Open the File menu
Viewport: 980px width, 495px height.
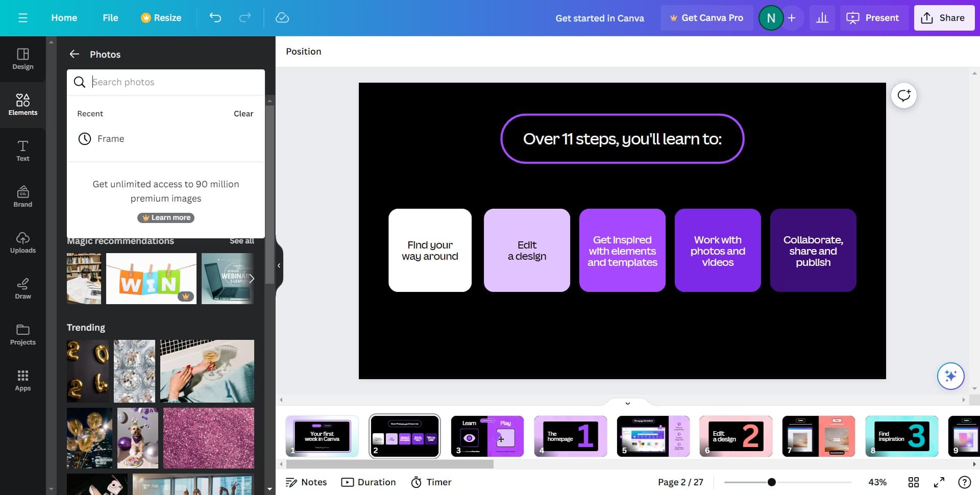click(x=110, y=18)
